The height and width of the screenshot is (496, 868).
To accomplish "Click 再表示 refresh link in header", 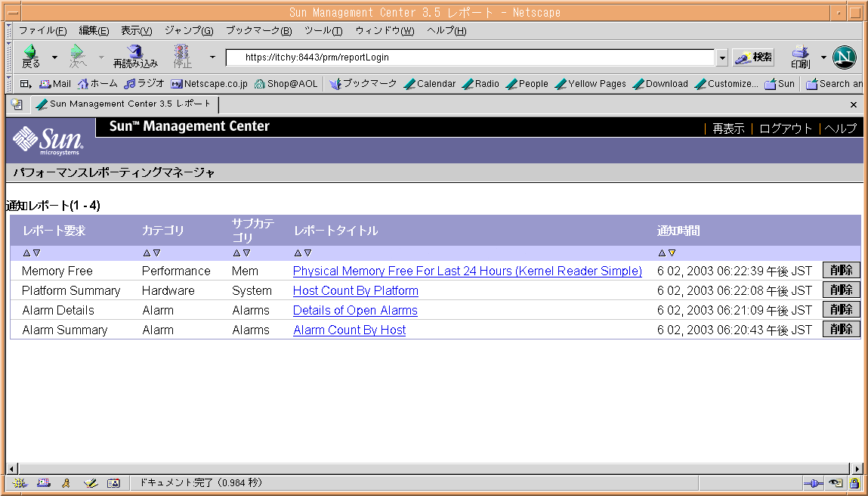I will (x=728, y=129).
